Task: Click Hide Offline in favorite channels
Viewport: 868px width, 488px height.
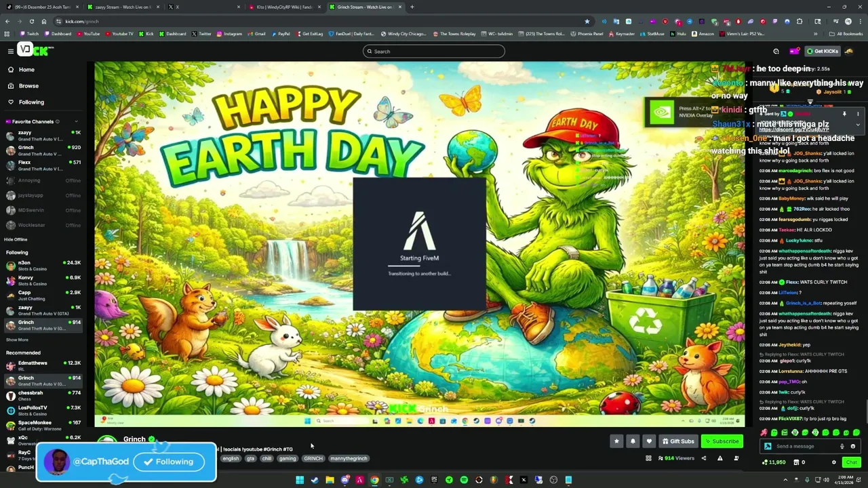Action: pyautogui.click(x=16, y=239)
